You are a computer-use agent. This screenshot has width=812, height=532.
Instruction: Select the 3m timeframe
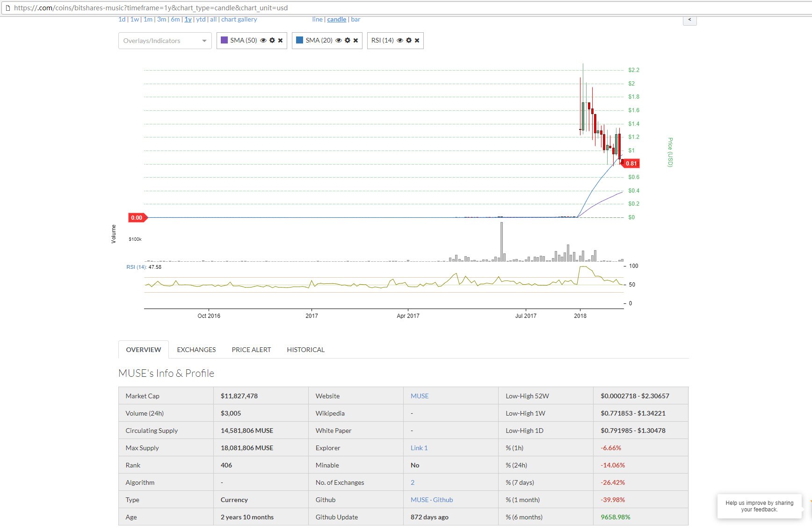162,19
